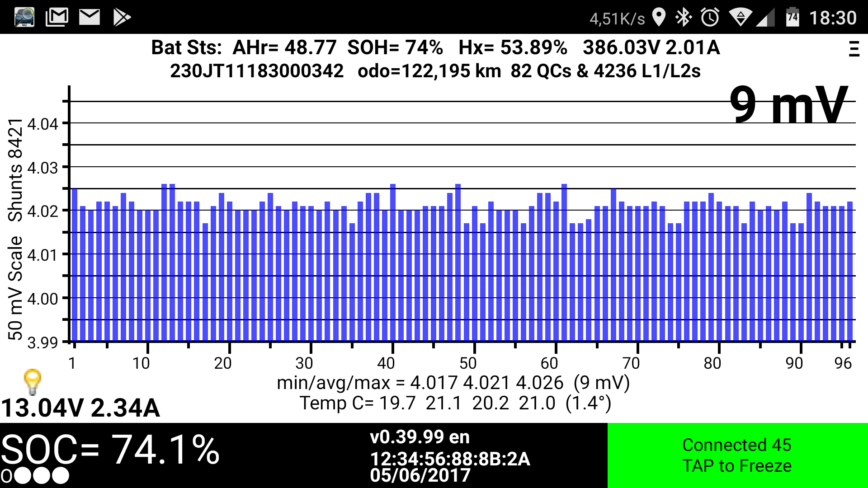Tap the SOC= 74.1% readout
This screenshot has height=488, width=868.
pos(110,450)
